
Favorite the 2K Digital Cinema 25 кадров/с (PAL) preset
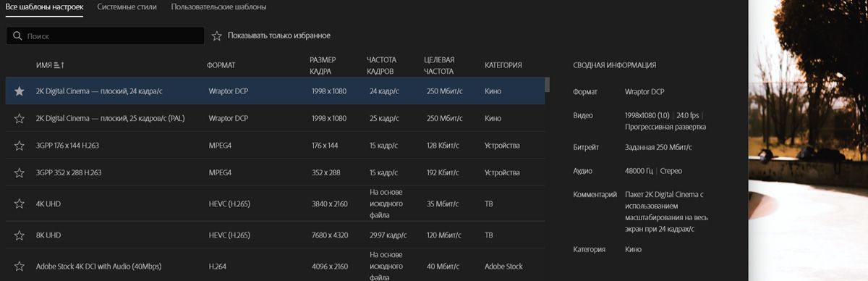tap(20, 118)
